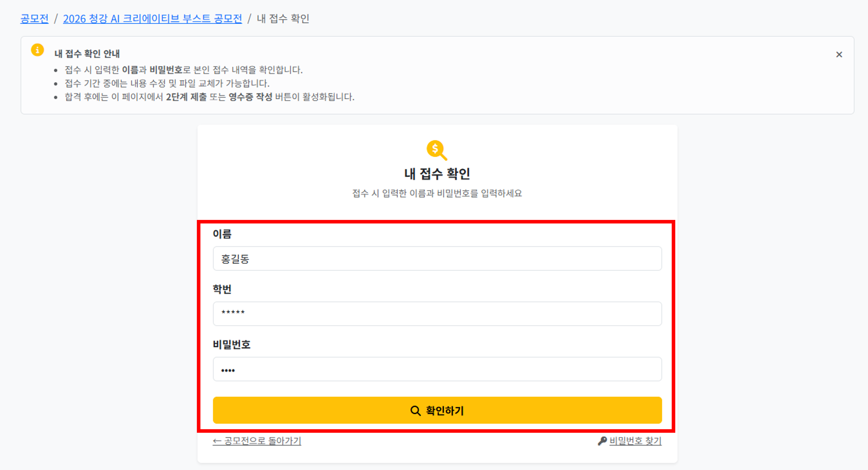Click the magnifier icon inside 확인하기 button
Viewport: 868px width, 470px height.
(x=415, y=410)
